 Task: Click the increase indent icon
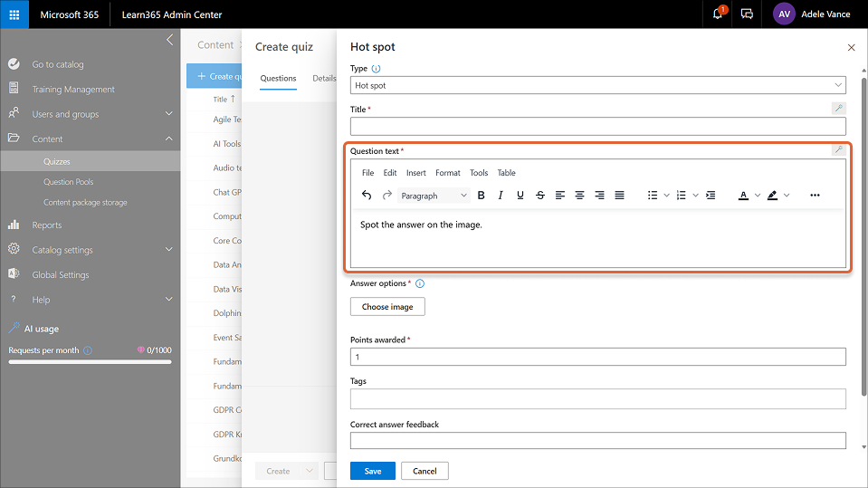(711, 196)
